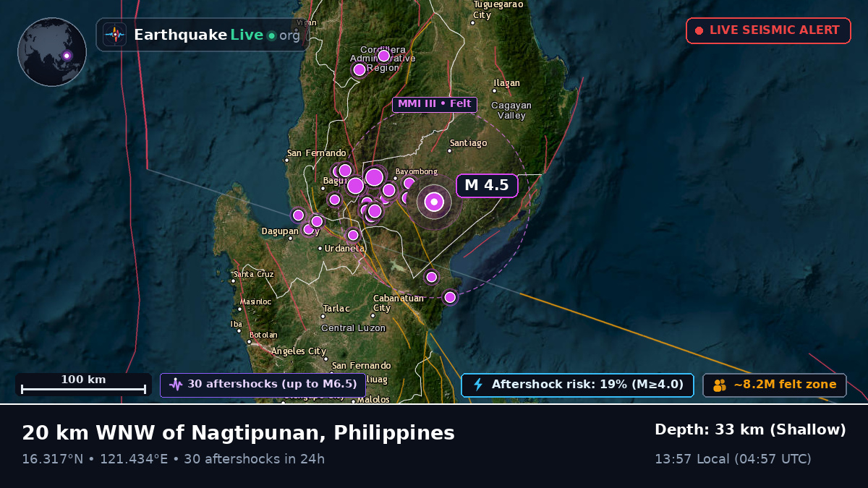Click the people icon in the felt zone badge
Image resolution: width=868 pixels, height=488 pixels.
point(720,385)
